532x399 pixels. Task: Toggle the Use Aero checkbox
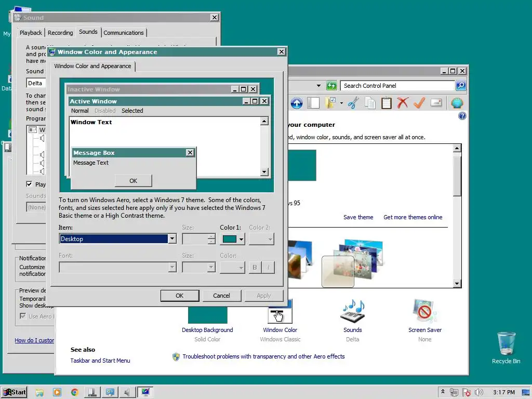pyautogui.click(x=23, y=316)
